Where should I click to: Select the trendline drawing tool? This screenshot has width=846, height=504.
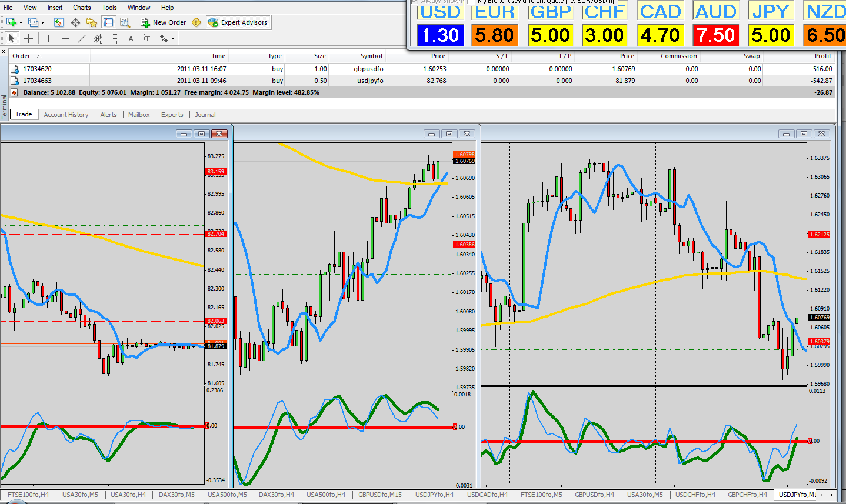point(81,38)
